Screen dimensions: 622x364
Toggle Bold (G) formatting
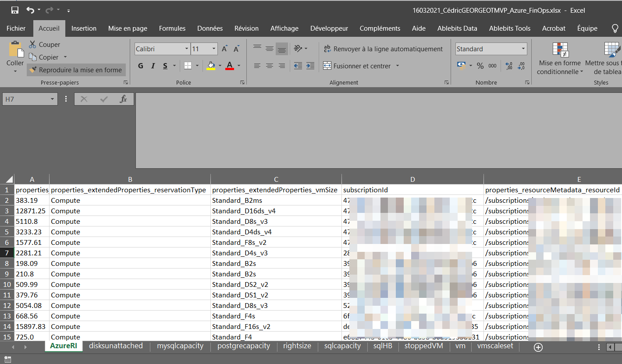pos(141,66)
